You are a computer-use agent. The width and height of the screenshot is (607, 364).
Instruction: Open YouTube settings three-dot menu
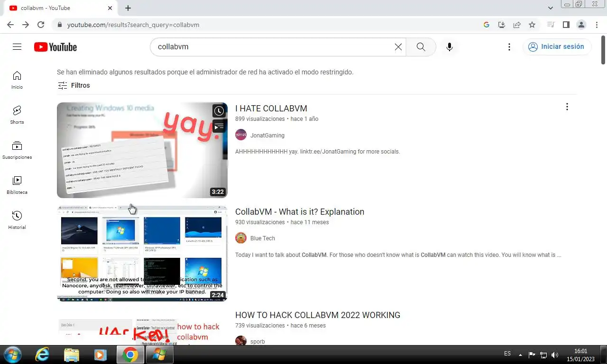[509, 47]
